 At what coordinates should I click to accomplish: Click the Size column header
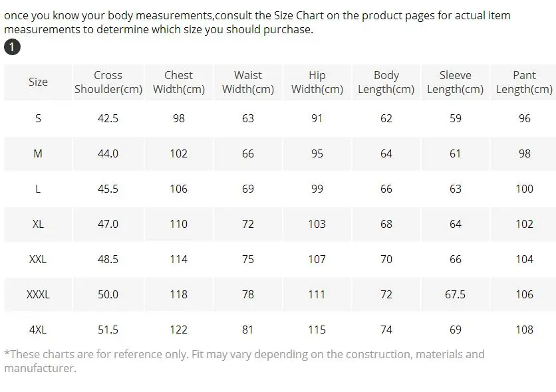(x=38, y=82)
